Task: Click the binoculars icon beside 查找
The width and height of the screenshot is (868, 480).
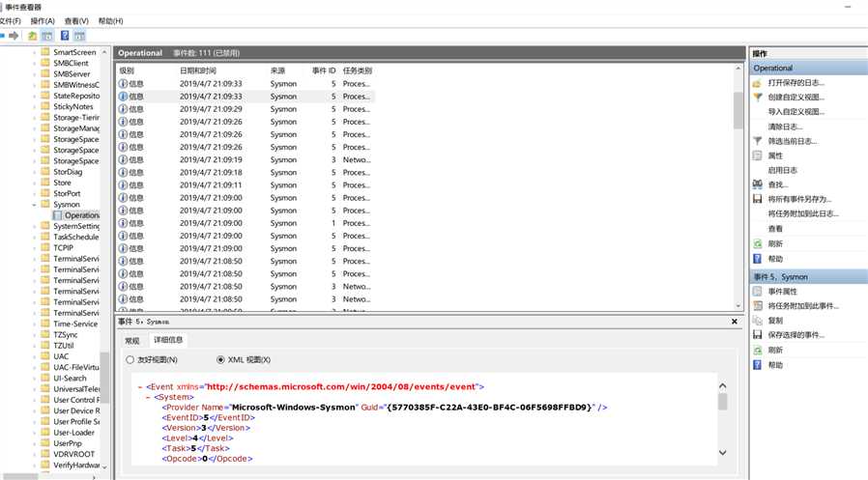Action: (757, 184)
